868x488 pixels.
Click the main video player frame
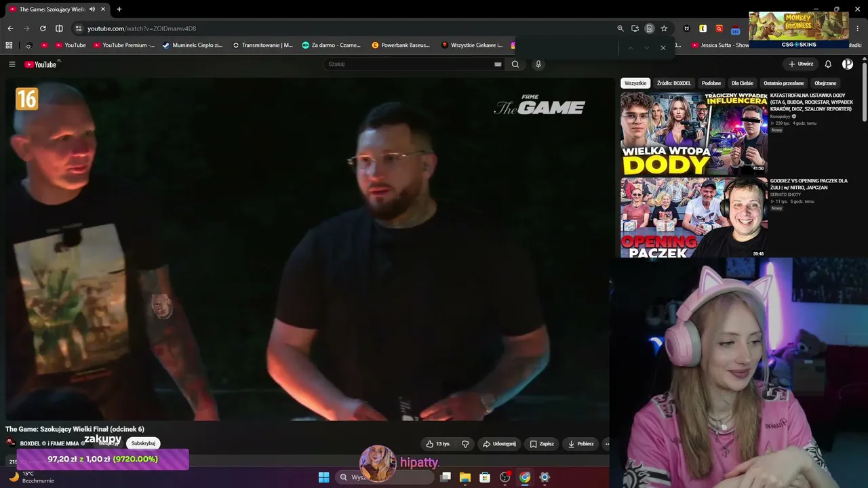[x=307, y=249]
